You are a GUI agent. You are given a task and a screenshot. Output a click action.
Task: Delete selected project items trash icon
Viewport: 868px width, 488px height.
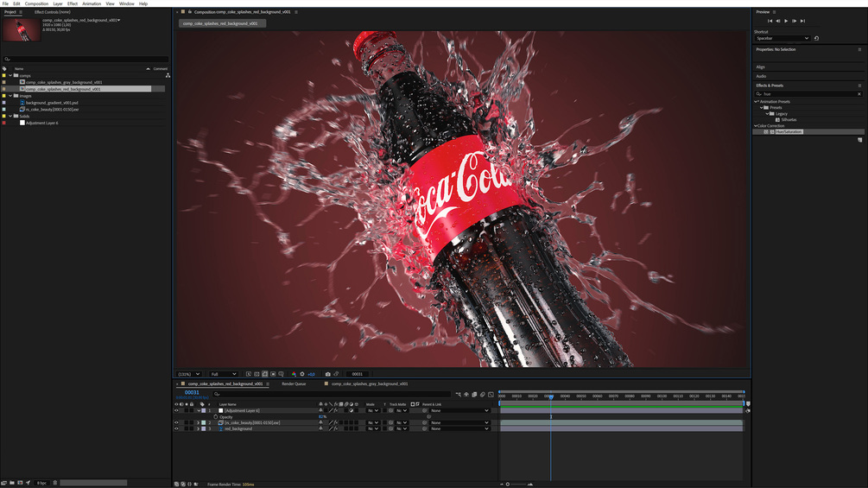tap(54, 483)
